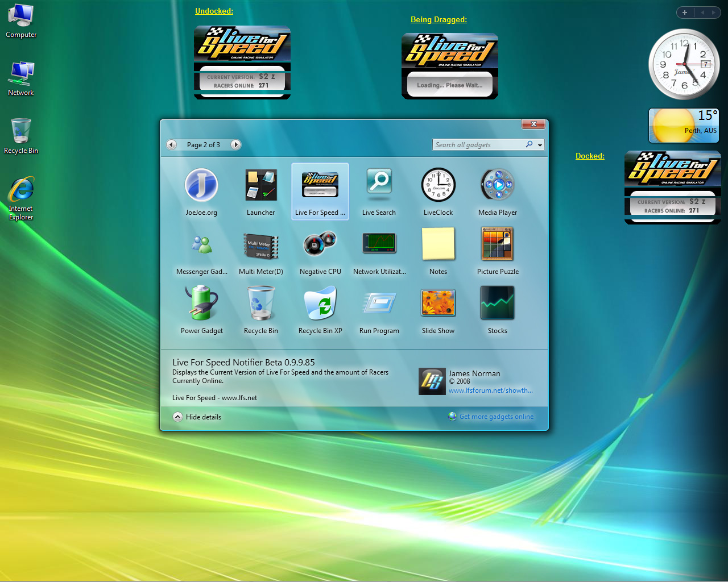Select the Notes gadget
The height and width of the screenshot is (582, 728).
[438, 251]
